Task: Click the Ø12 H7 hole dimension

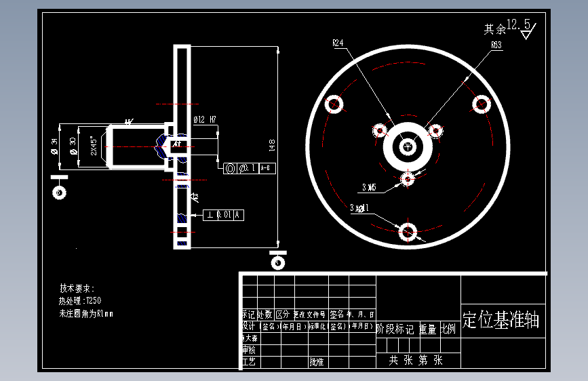Action: 205,119
